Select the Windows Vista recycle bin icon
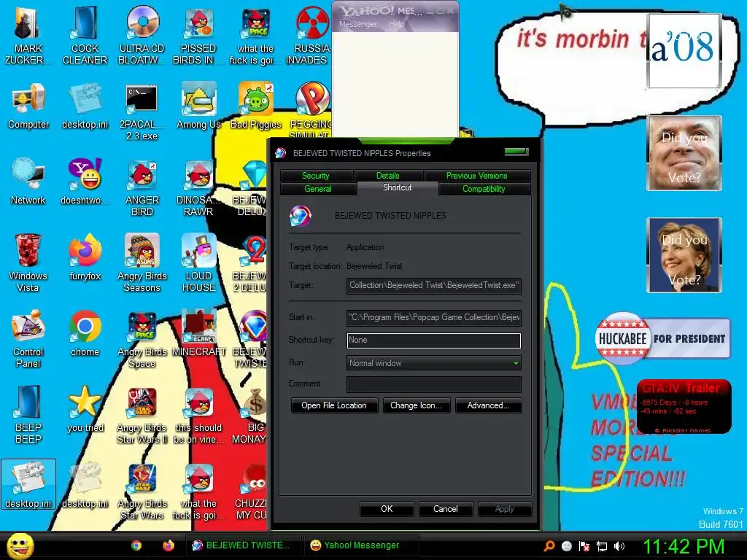The width and height of the screenshot is (747, 560). (x=28, y=262)
